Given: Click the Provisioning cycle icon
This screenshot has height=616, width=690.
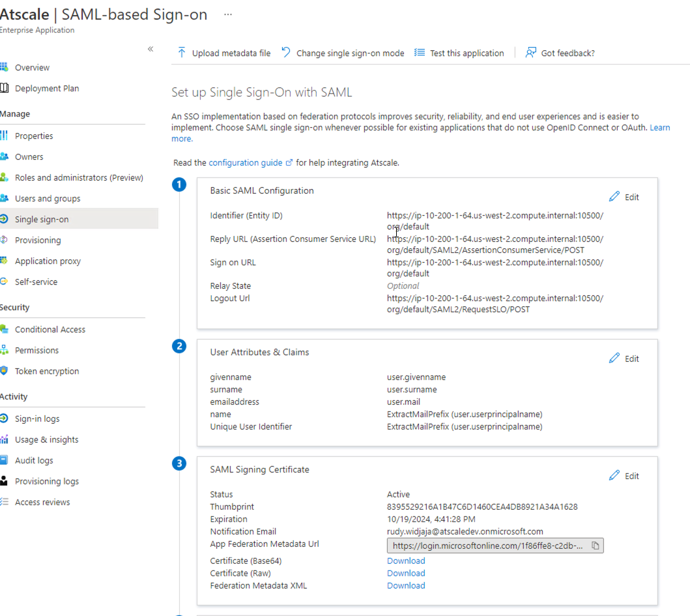Looking at the screenshot, I should point(4,239).
